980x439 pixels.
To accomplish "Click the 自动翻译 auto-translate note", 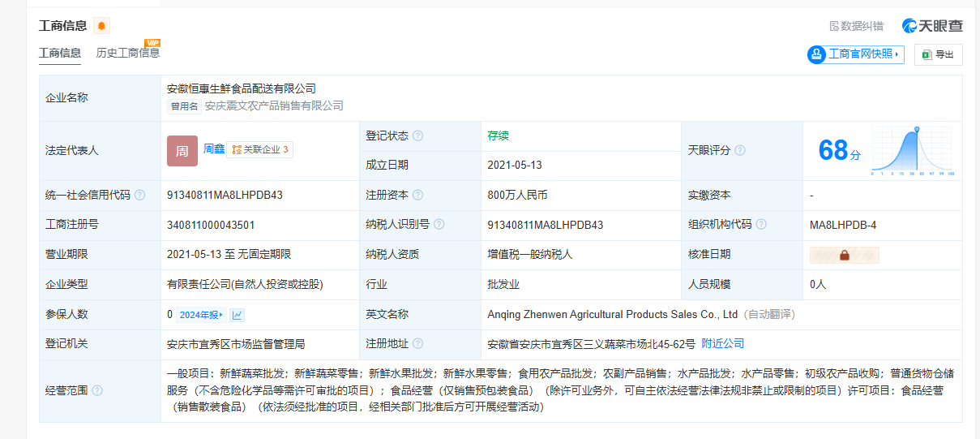I will click(x=771, y=314).
